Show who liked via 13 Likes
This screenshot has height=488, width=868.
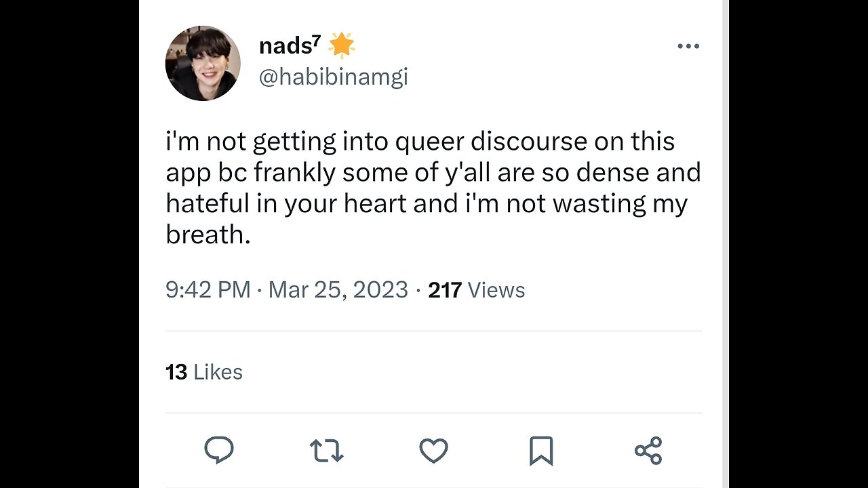pos(204,372)
